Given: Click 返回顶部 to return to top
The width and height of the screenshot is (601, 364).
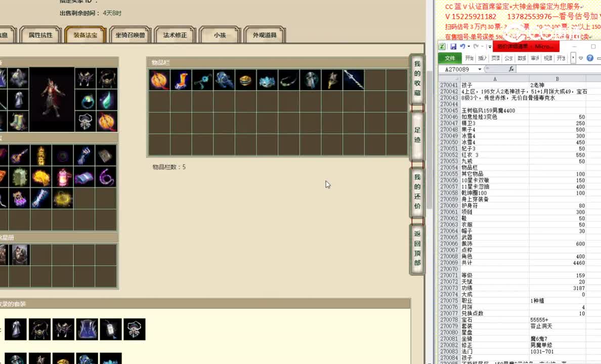Looking at the screenshot, I should 417,248.
